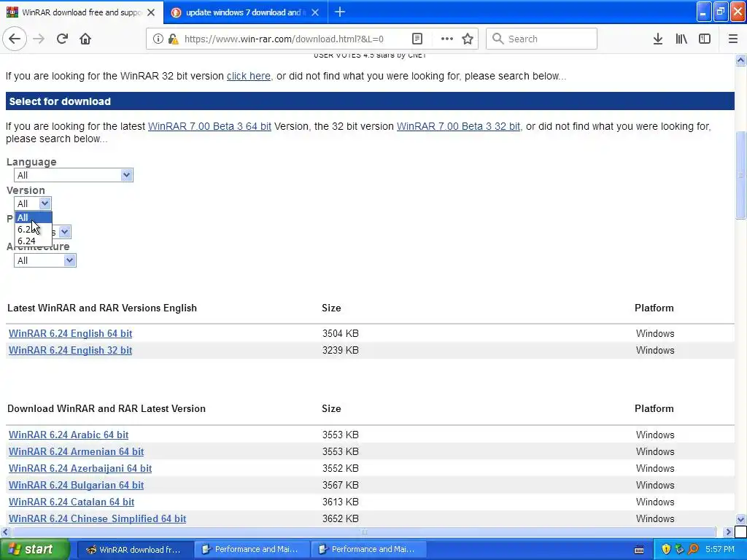Viewport: 747px width, 560px height.
Task: Click 'Select for download' header bar
Action: coord(370,101)
